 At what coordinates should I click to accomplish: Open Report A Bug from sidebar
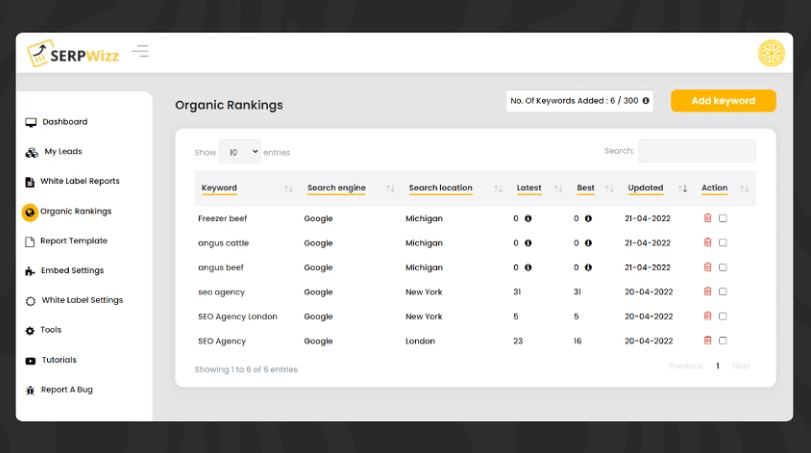tap(66, 390)
